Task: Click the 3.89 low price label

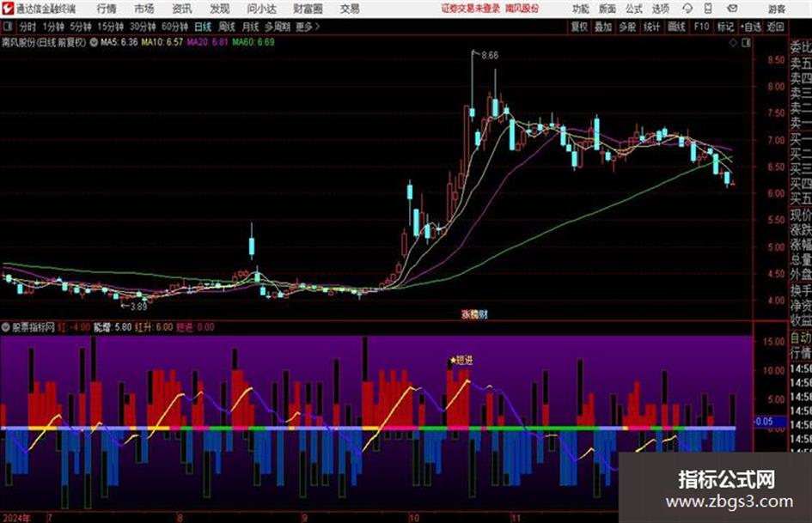Action: 138,307
